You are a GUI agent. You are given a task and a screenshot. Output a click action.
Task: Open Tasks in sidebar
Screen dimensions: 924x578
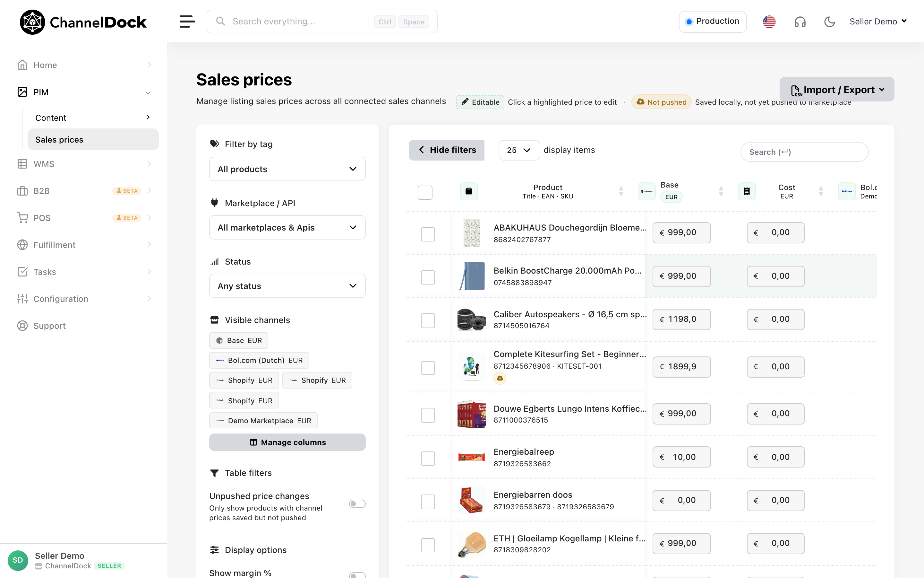coord(84,272)
